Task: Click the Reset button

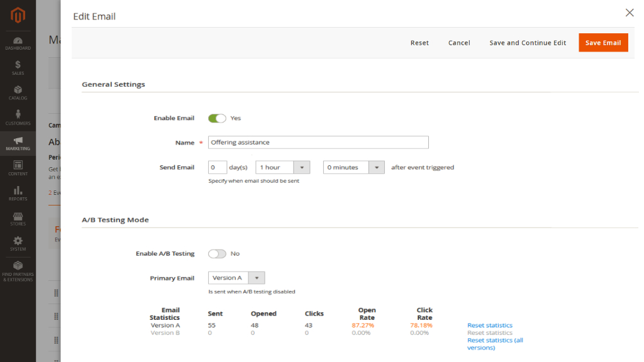Action: [x=419, y=43]
